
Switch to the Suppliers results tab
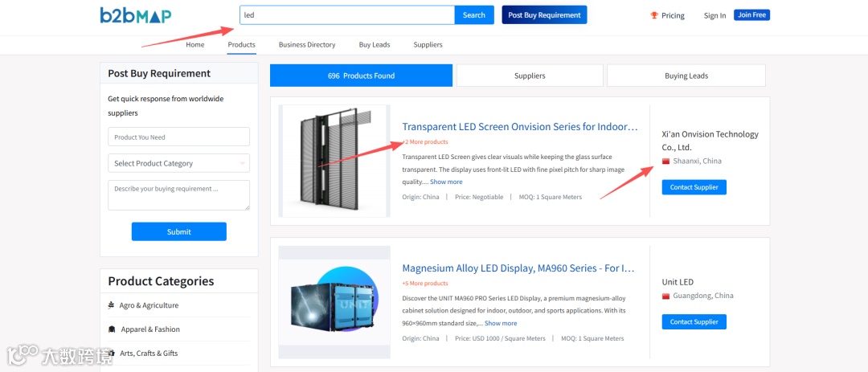point(530,76)
